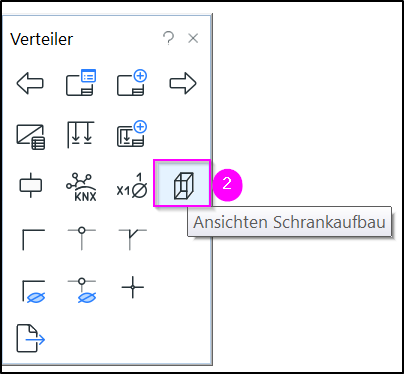Open Ansichten Schrankaufbau 3D cabinet icon
Image resolution: width=404 pixels, height=374 pixels.
pos(182,183)
